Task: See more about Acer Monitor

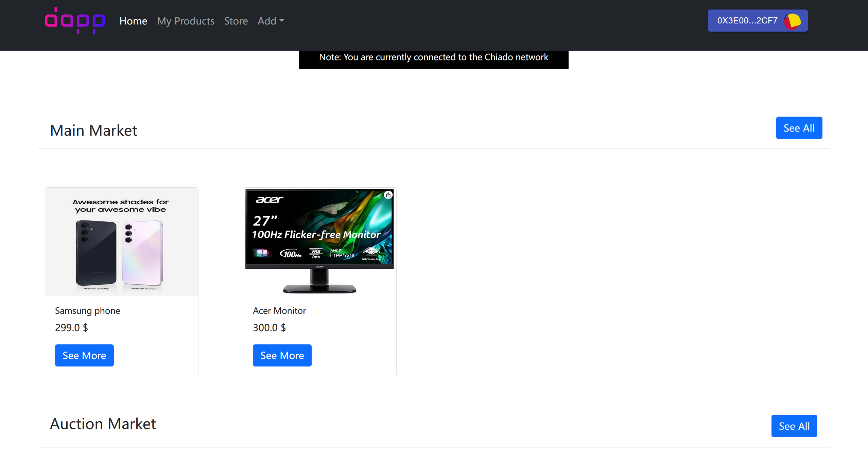Action: (x=282, y=355)
